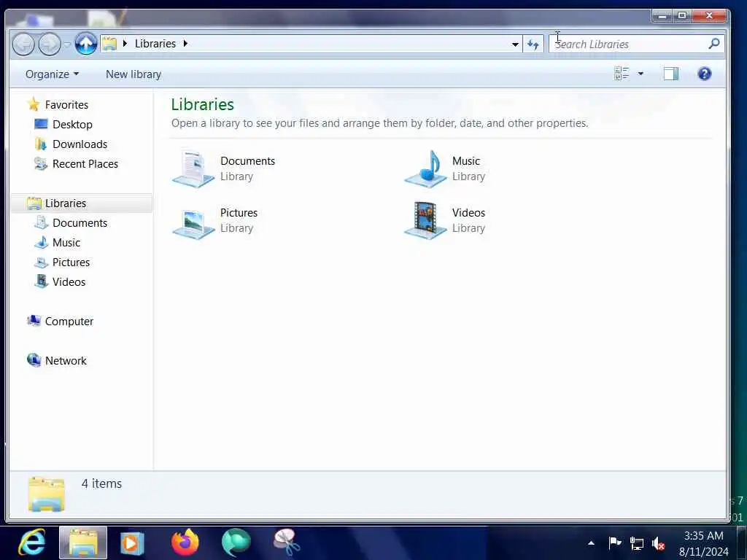747x560 pixels.
Task: Open Snipping Tool from taskbar
Action: 287,542
